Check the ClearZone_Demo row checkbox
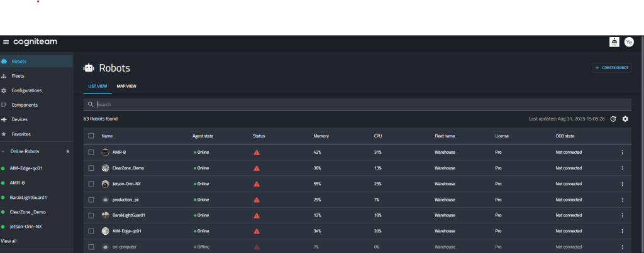Image resolution: width=644 pixels, height=253 pixels. (x=91, y=168)
